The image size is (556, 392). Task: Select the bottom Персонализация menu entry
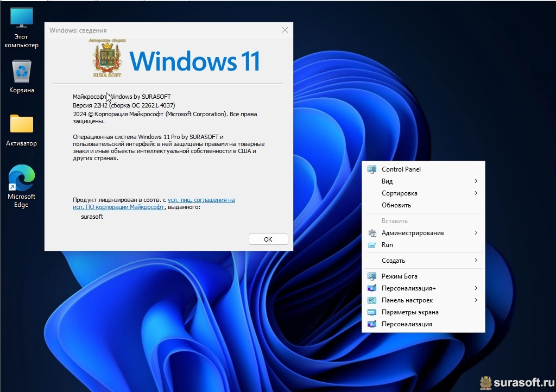click(x=424, y=324)
